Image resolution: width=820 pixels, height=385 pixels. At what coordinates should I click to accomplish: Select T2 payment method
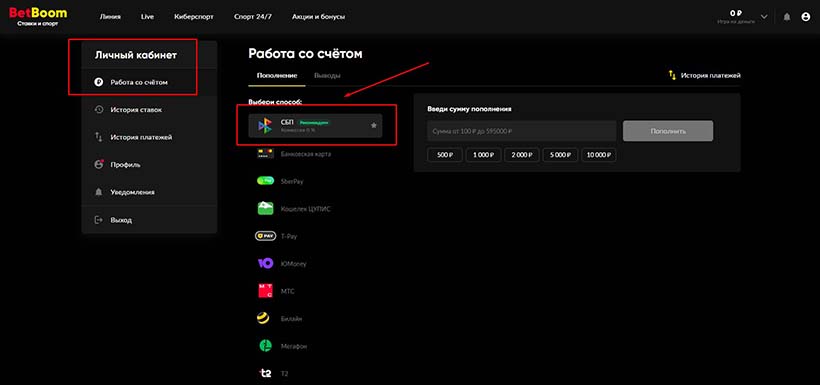[315, 373]
